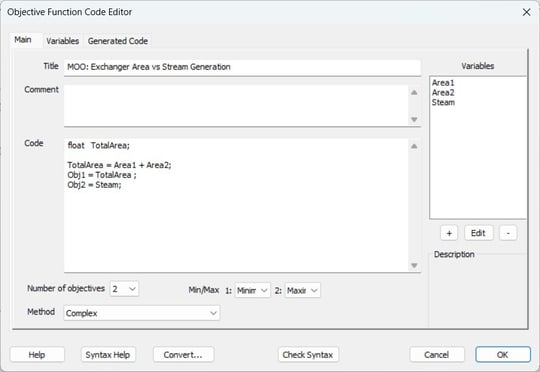Click the code line 'float TotalArea;'

(98, 146)
